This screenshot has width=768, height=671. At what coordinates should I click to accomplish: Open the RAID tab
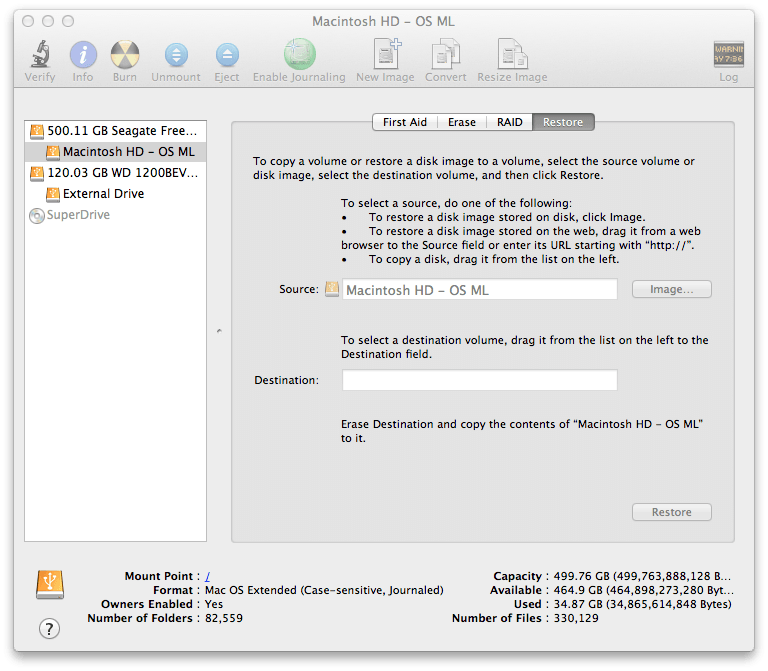[510, 122]
